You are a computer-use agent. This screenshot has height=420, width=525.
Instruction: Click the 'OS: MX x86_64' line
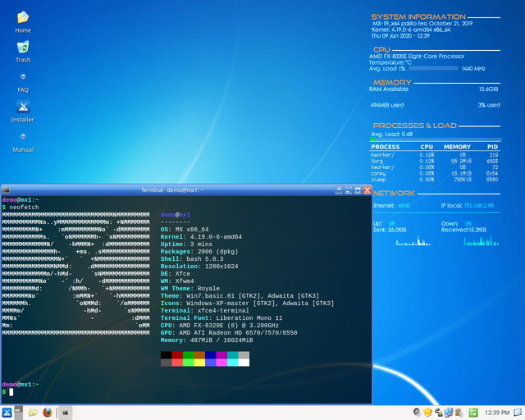coord(185,230)
